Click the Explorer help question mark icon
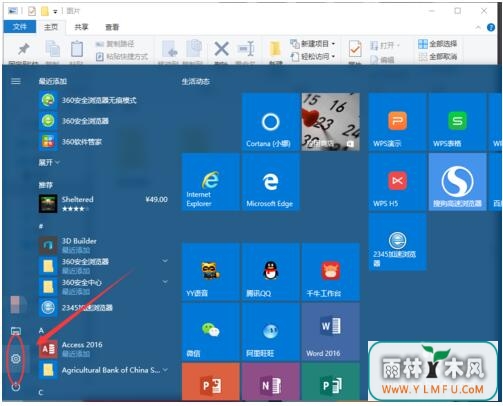Screen dimensions: 503x406 click(x=491, y=27)
